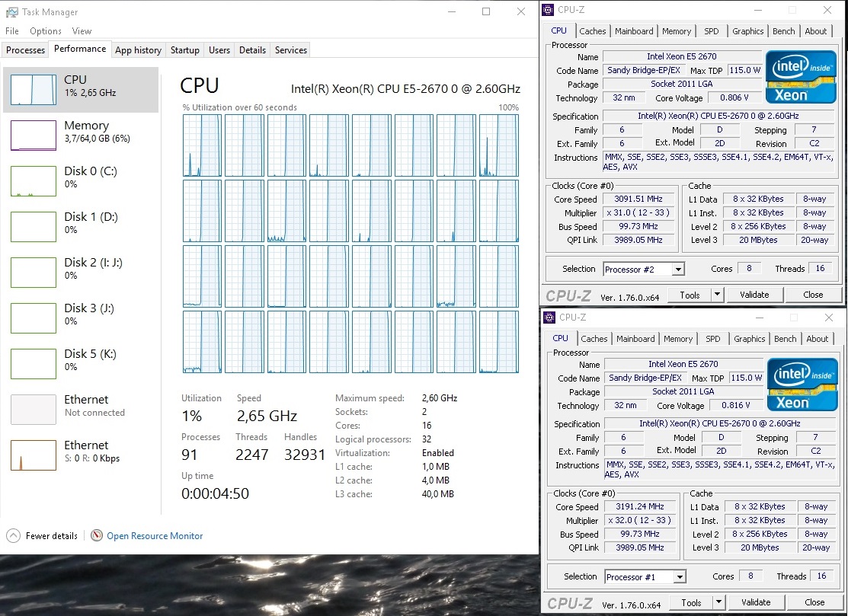Open Caches tab in Processor #1 CPU-Z window
This screenshot has width=848, height=616.
coord(594,339)
